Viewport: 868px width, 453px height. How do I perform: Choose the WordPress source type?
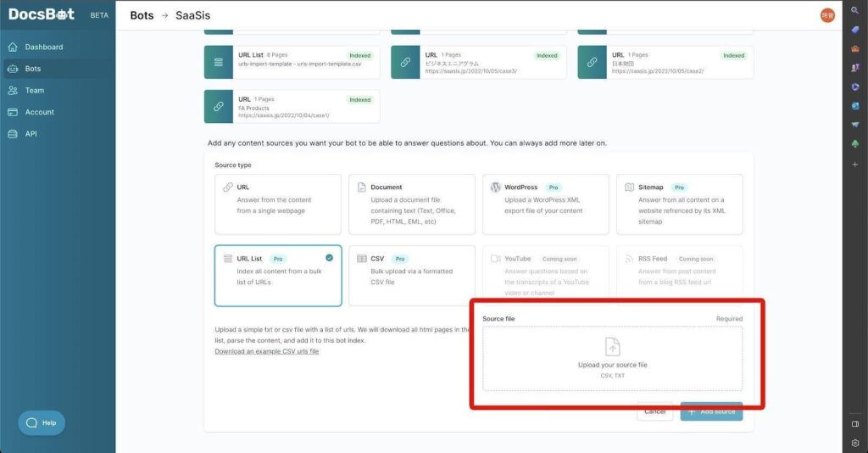[546, 204]
